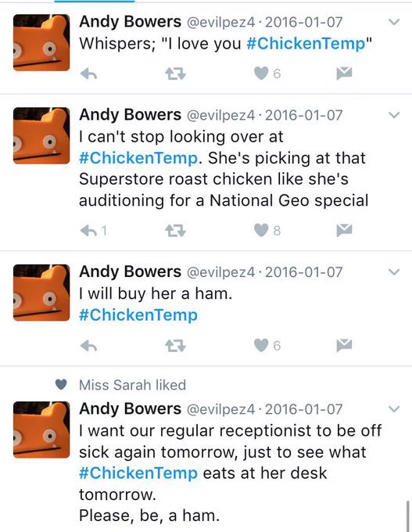Retweet the "I will buy her a ham" tweet
The height and width of the screenshot is (532, 412).
(x=175, y=346)
